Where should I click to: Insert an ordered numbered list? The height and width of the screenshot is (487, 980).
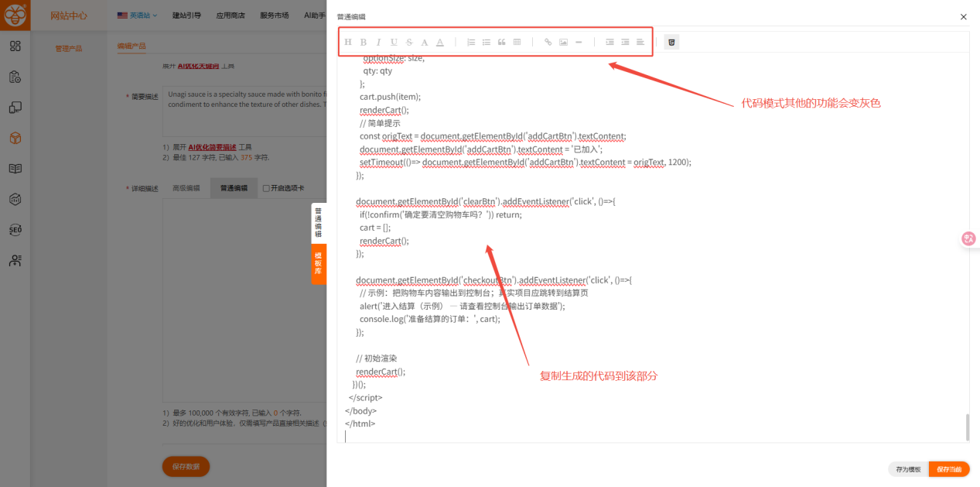point(471,42)
